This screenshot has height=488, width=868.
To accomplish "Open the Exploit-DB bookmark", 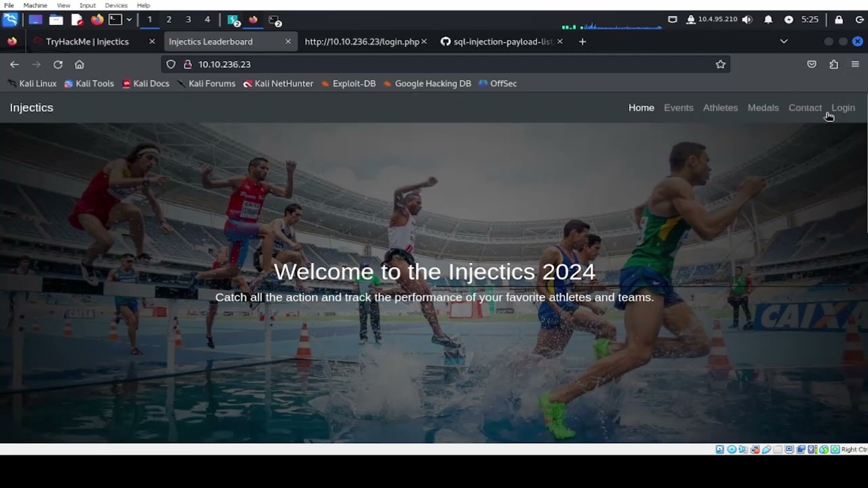I will (348, 83).
